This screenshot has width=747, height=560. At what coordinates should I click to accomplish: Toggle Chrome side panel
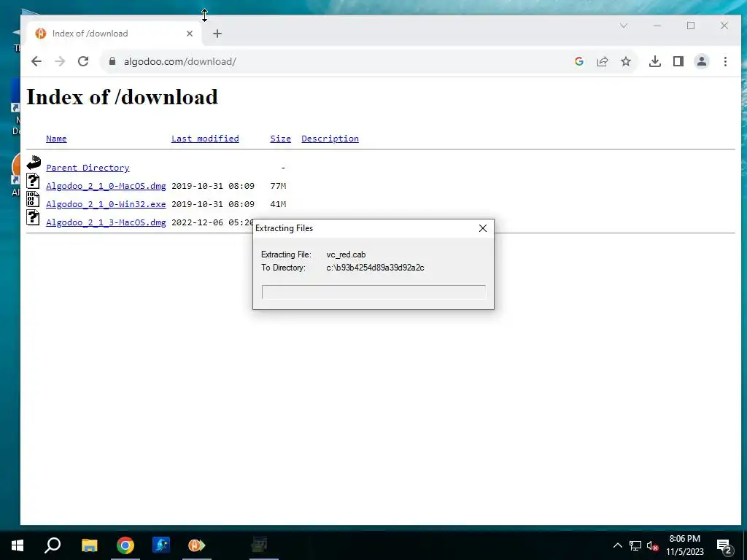pyautogui.click(x=678, y=61)
